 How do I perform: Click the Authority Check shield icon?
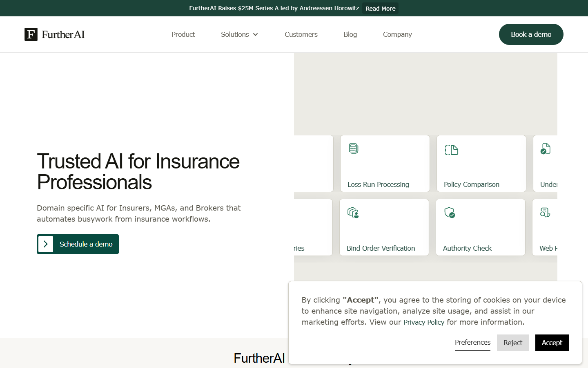coord(450,213)
